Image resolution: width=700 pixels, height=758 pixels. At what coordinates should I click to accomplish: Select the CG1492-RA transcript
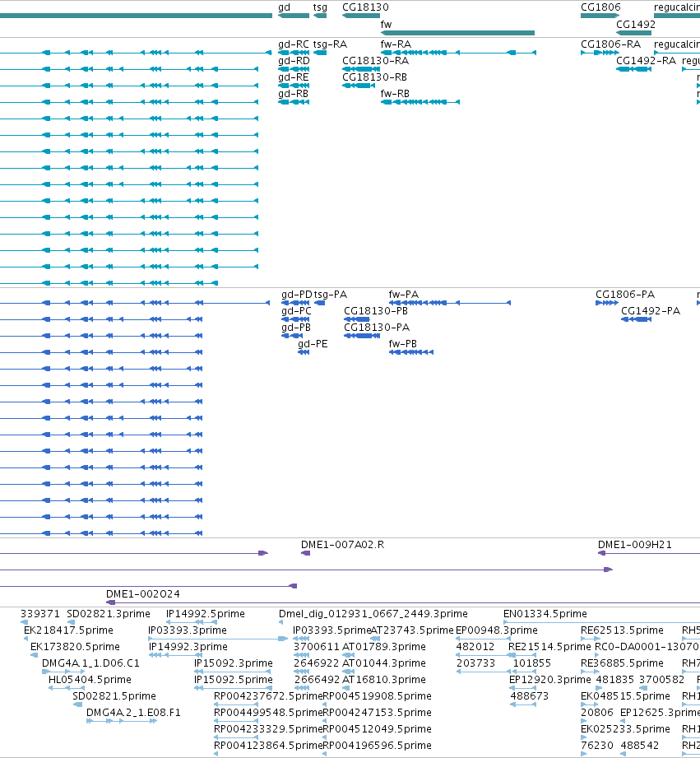click(x=634, y=69)
